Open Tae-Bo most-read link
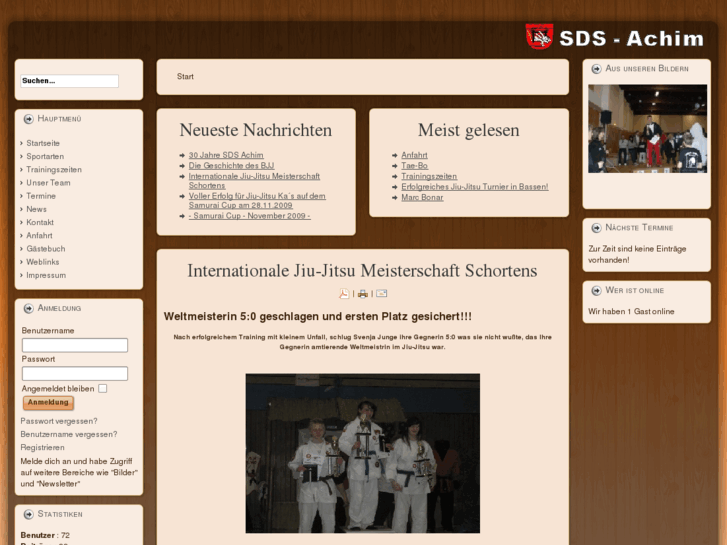 click(x=415, y=166)
